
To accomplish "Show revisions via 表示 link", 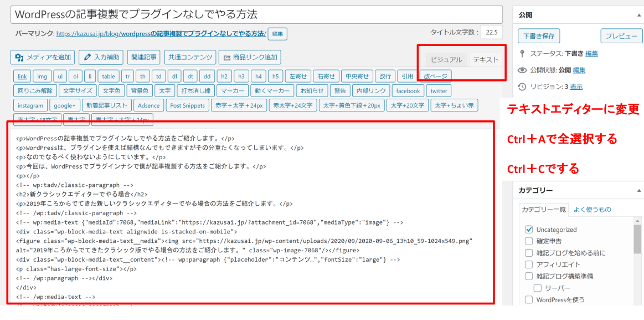I will pos(576,87).
